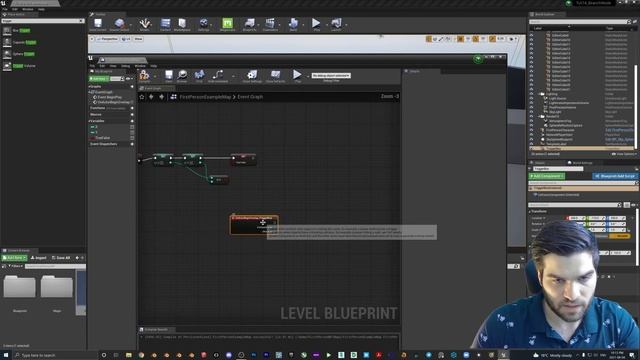This screenshot has height=360, width=640.
Task: Click Build icon in main toolbar
Action: tap(293, 24)
